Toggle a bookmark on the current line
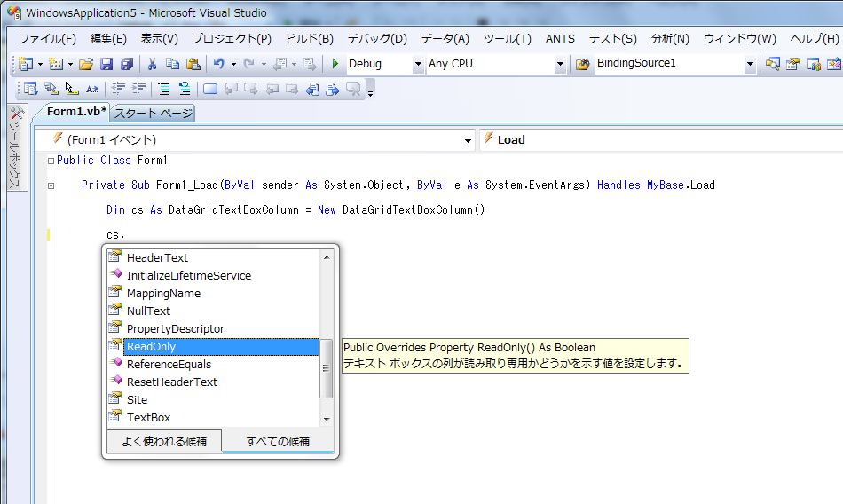Viewport: 843px width, 504px height. (210, 89)
